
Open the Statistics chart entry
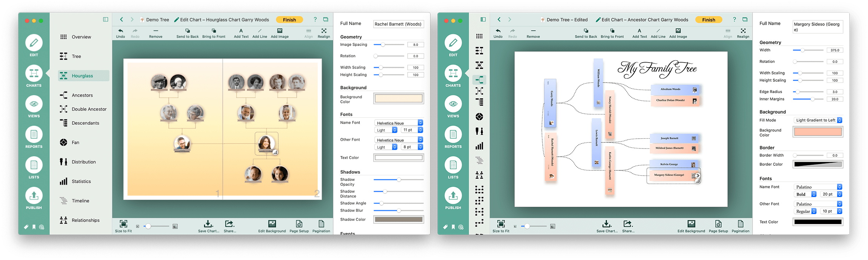point(81,181)
